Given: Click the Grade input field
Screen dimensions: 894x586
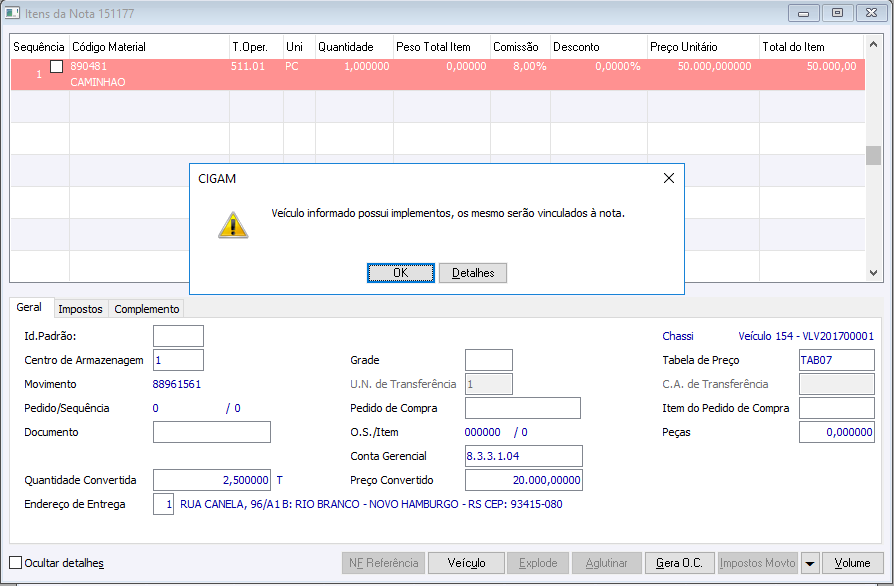Looking at the screenshot, I should tap(489, 360).
